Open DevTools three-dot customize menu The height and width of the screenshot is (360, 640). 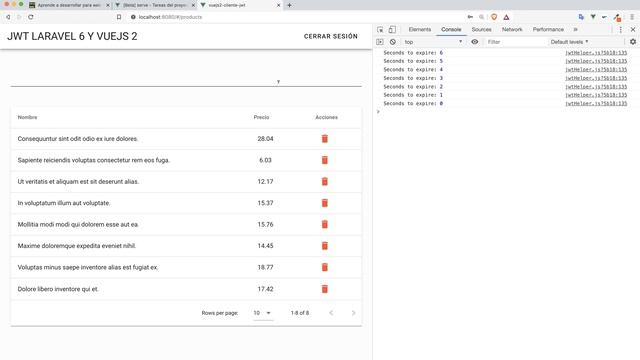(x=620, y=30)
